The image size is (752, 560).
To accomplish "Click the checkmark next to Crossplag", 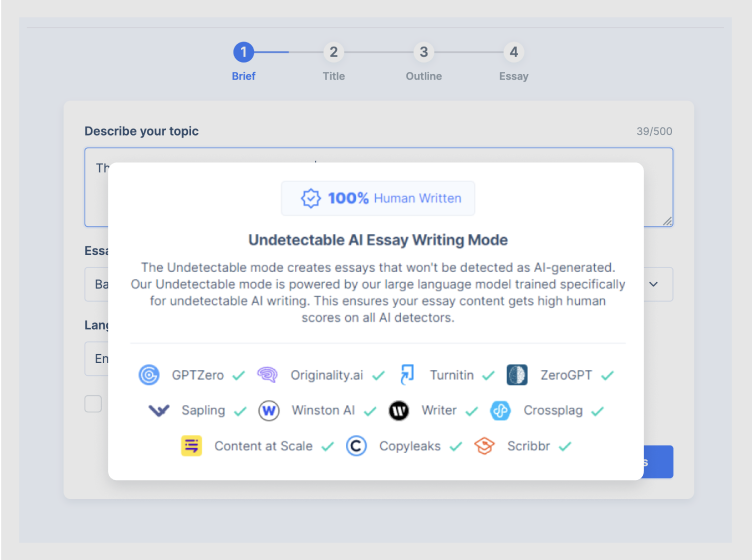I will [598, 411].
